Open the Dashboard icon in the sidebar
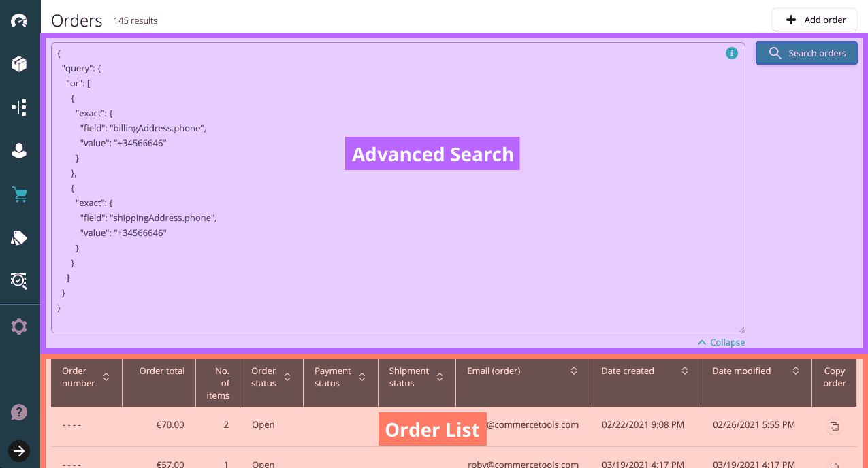The width and height of the screenshot is (868, 468). coord(19,21)
